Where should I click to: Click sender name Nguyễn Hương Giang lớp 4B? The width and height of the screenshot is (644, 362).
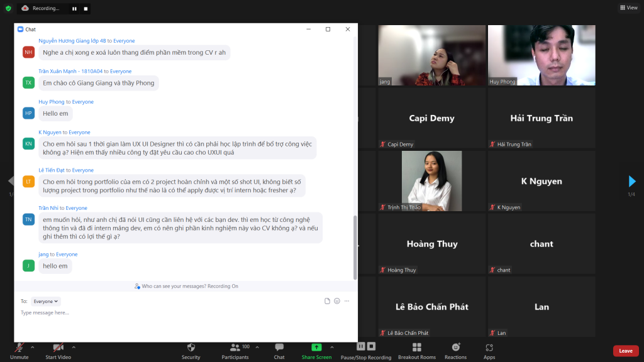(72, 41)
